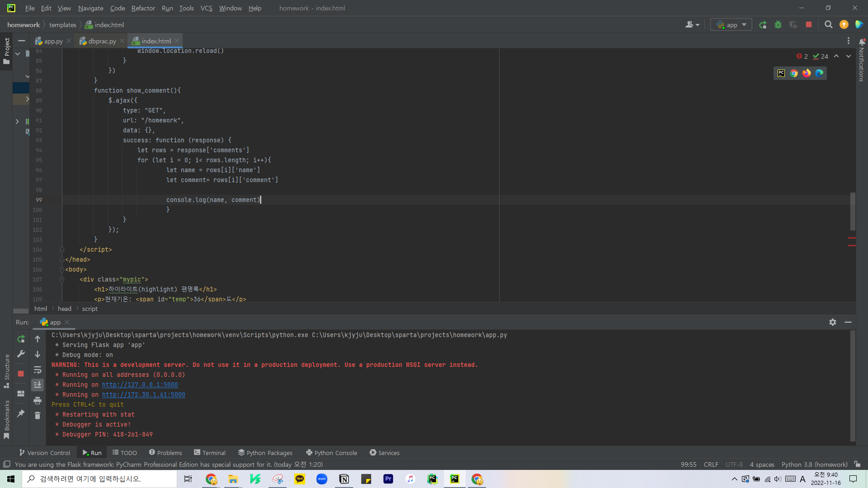Screen dimensions: 868x488
Task: Jump to the previous highlighted error arrow
Action: pyautogui.click(x=836, y=56)
